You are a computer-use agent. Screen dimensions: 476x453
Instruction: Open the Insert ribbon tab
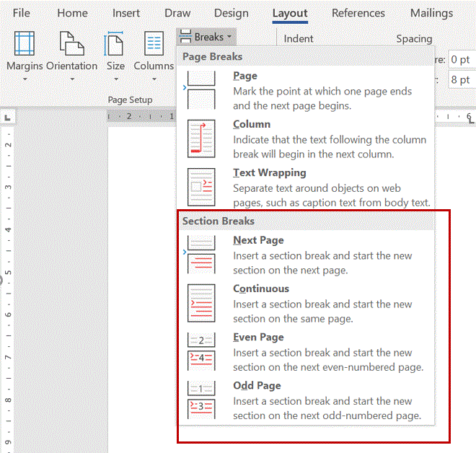126,13
